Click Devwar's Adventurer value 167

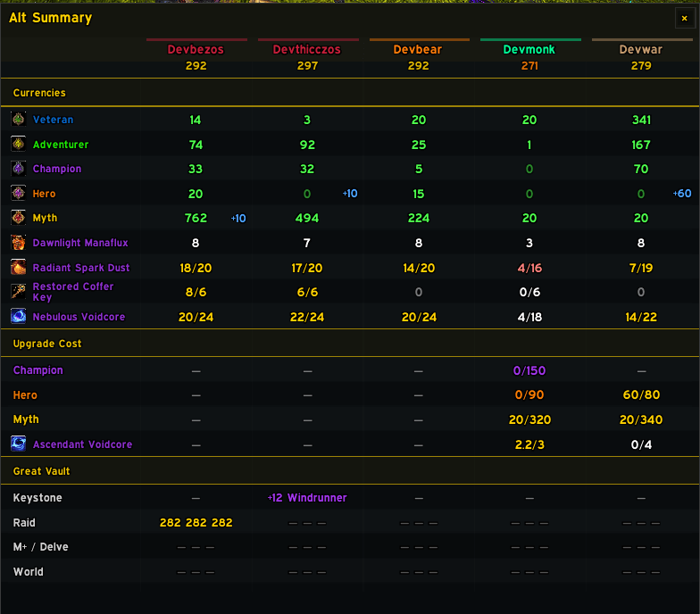click(x=641, y=145)
